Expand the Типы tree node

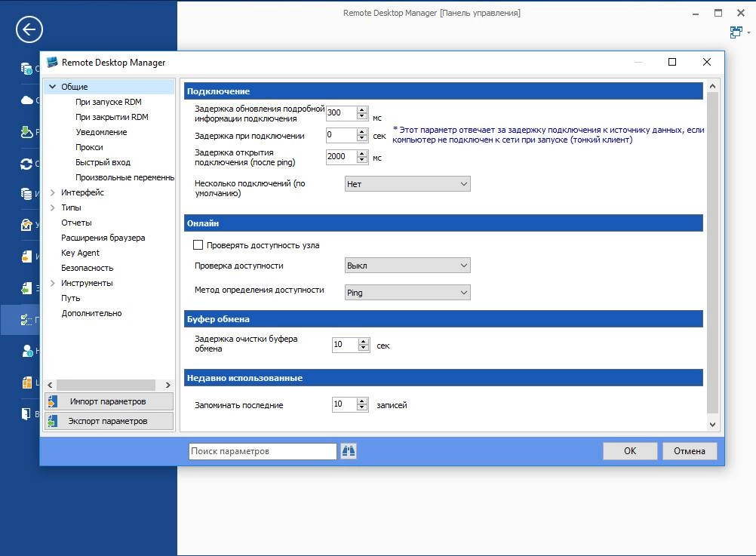(53, 207)
